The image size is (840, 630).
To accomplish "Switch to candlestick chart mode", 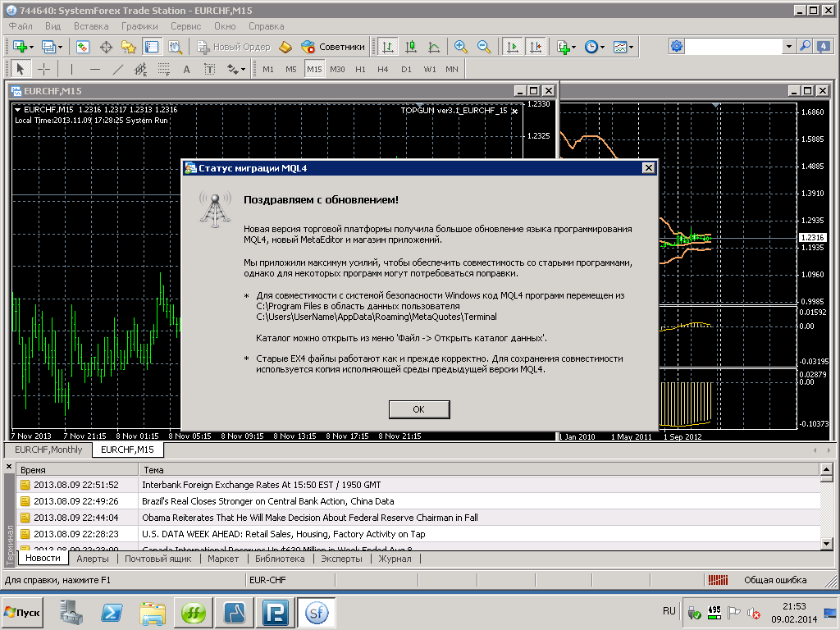I will 411,47.
